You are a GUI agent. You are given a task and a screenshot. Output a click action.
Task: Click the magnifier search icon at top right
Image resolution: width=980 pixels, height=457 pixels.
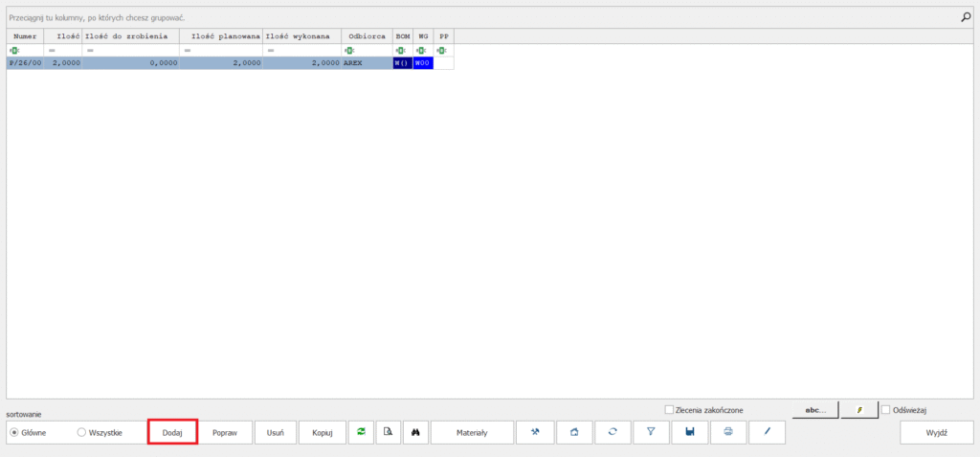pyautogui.click(x=965, y=17)
